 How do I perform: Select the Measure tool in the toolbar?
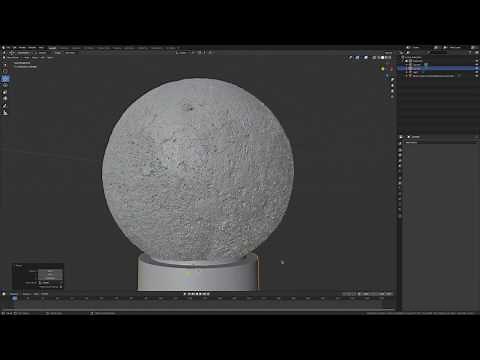click(5, 113)
